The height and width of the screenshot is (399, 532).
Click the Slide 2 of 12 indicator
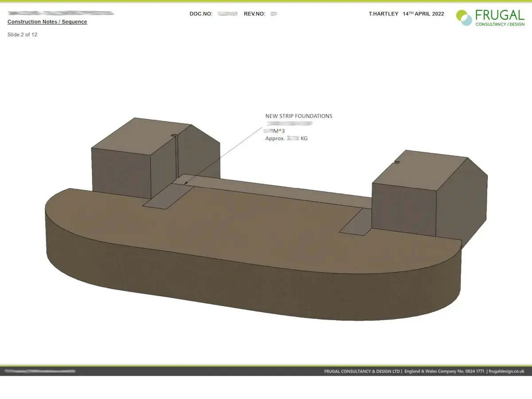(22, 35)
